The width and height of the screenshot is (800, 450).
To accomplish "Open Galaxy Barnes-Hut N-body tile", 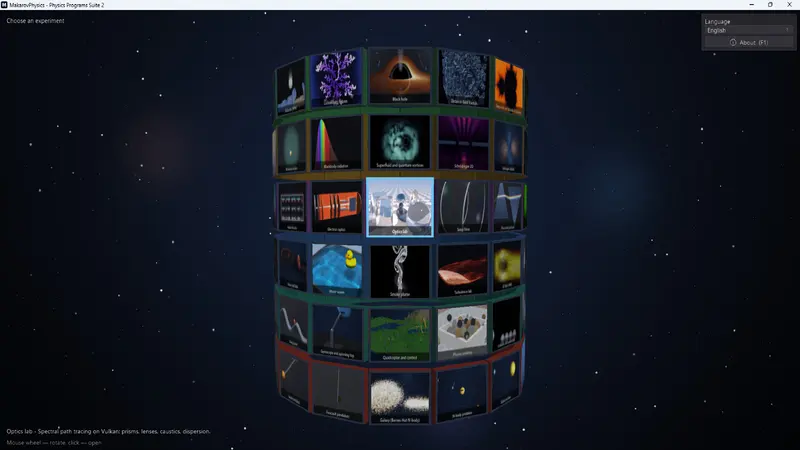I will tap(400, 398).
